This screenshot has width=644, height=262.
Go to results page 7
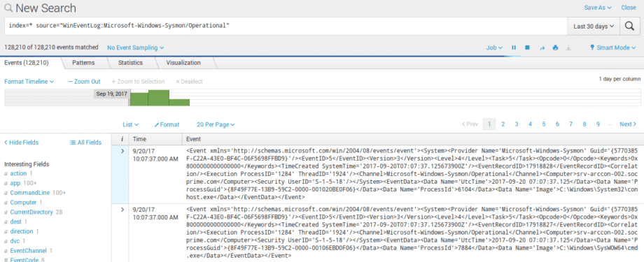click(571, 124)
